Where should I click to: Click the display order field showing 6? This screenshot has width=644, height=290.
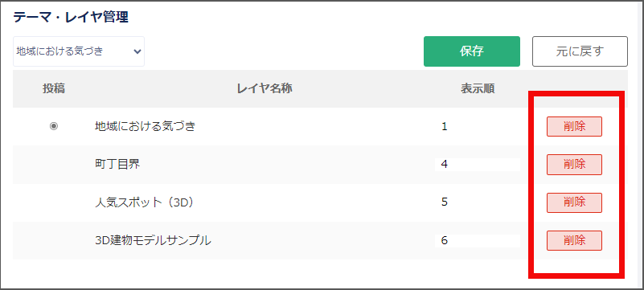[478, 240]
